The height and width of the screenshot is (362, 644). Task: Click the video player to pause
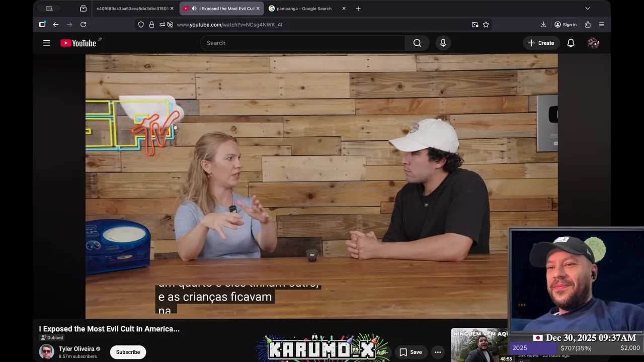pos(321,186)
